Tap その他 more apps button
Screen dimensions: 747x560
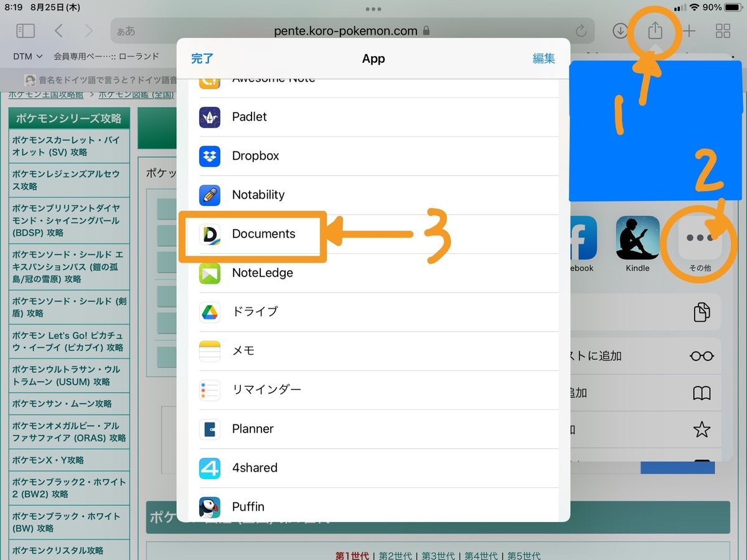pos(700,244)
